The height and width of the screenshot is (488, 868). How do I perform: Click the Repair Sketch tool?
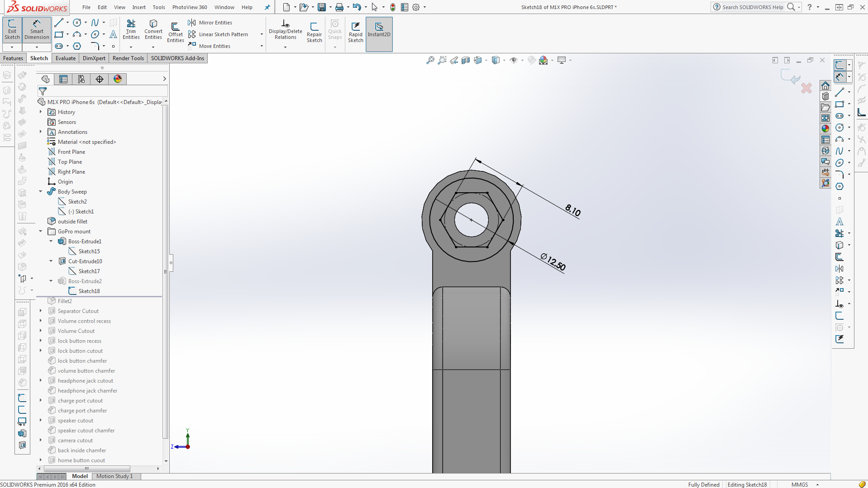click(314, 33)
